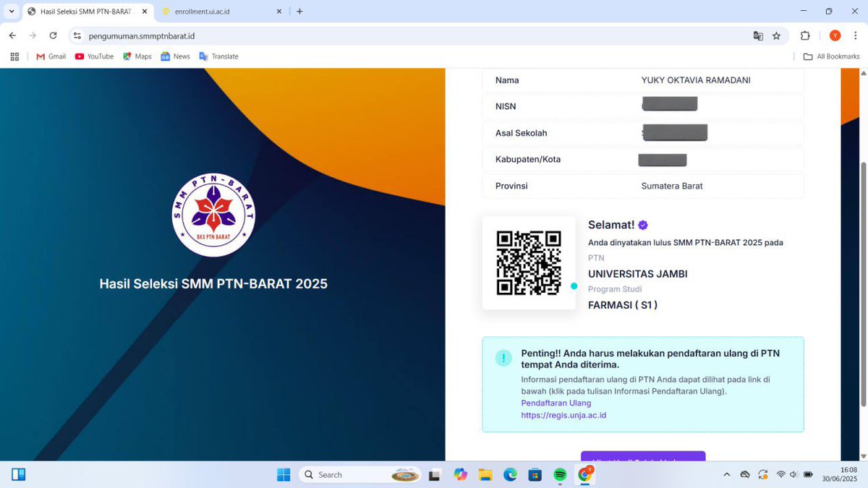868x488 pixels.
Task: Open the Translate bookmark
Action: [x=218, y=56]
